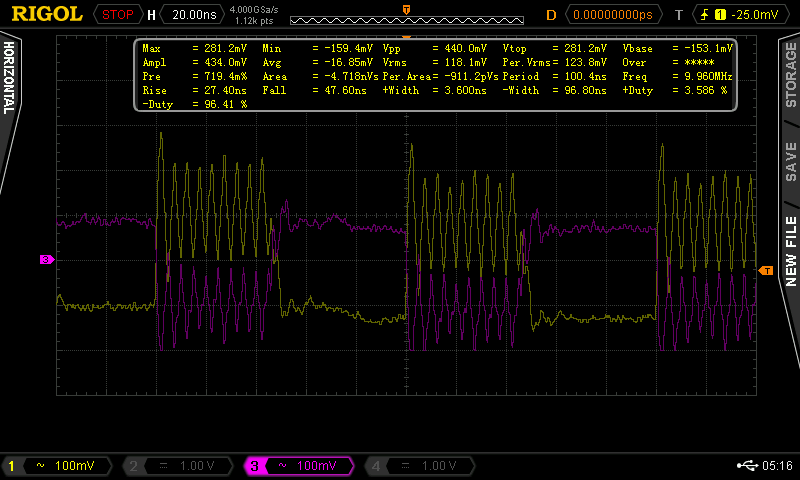
Task: Click the Max = 281.2mV measurement
Action: (x=194, y=48)
